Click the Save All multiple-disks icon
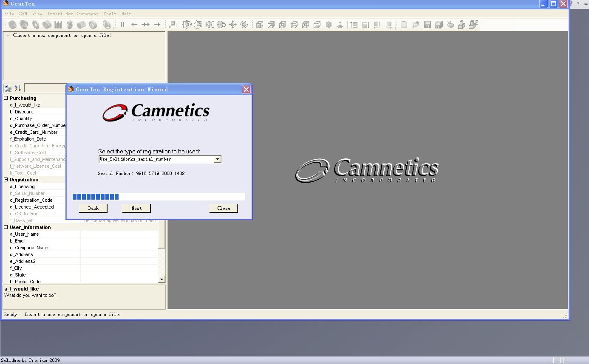The image size is (589, 364). click(x=439, y=25)
